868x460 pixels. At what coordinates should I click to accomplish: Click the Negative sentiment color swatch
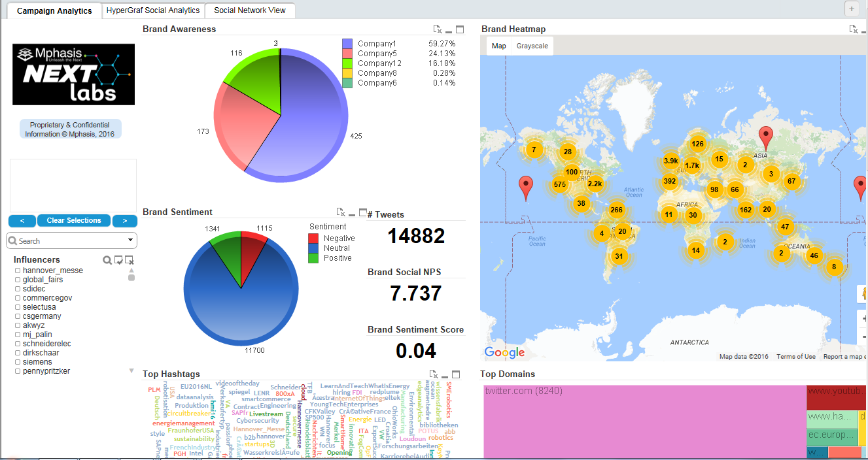tap(313, 238)
